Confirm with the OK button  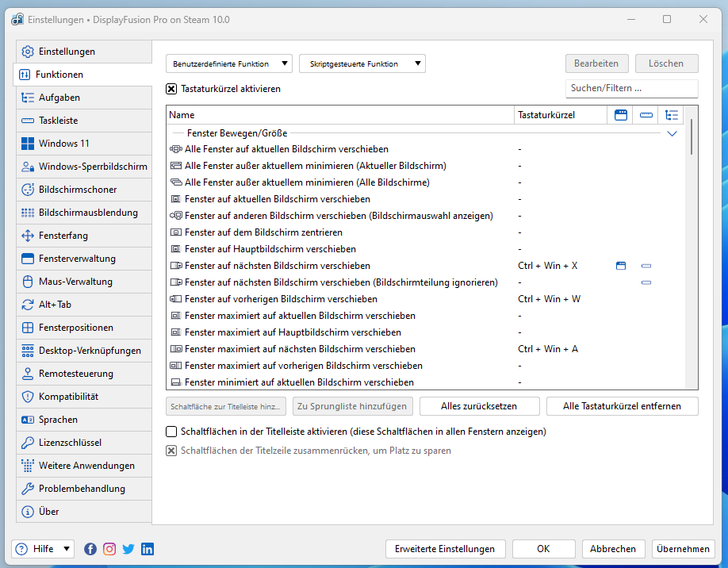pyautogui.click(x=544, y=549)
